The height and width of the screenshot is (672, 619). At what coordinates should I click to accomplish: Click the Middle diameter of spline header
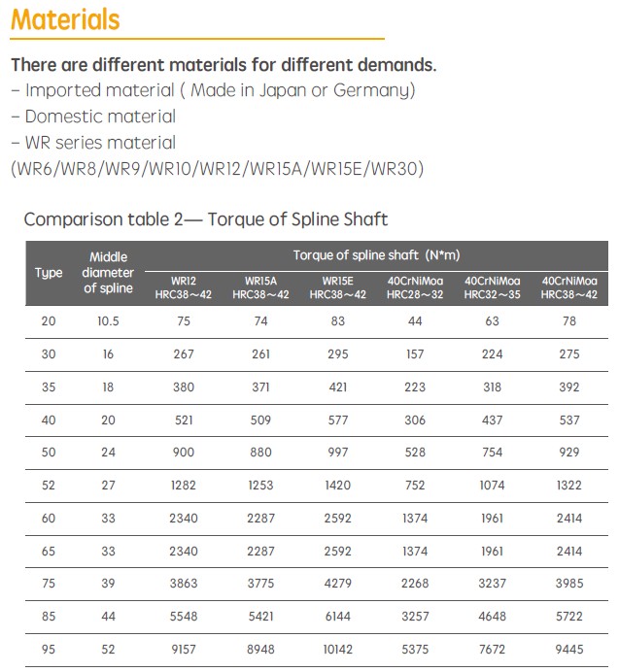point(108,273)
